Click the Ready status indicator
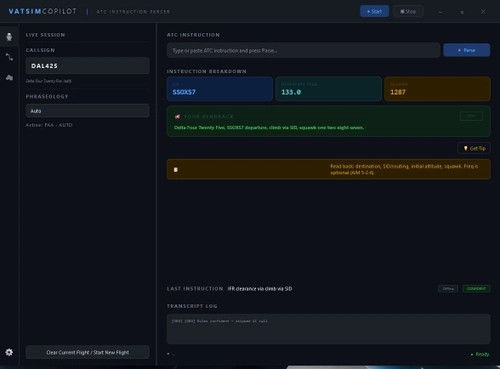This screenshot has width=500, height=369. pyautogui.click(x=480, y=354)
